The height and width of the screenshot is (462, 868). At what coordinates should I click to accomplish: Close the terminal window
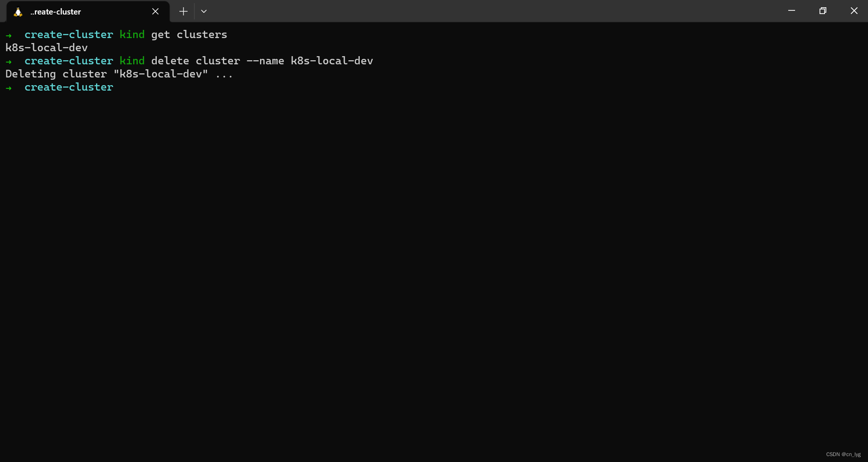click(x=854, y=11)
